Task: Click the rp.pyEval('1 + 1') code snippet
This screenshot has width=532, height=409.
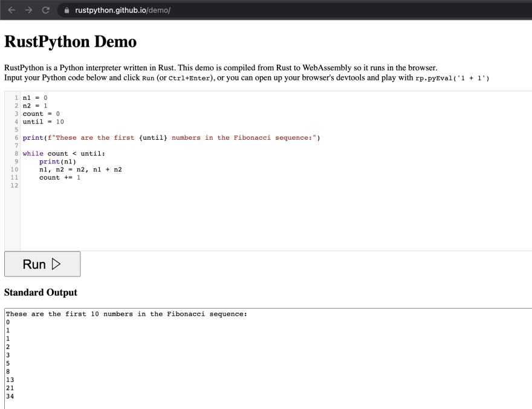Action: [452, 78]
